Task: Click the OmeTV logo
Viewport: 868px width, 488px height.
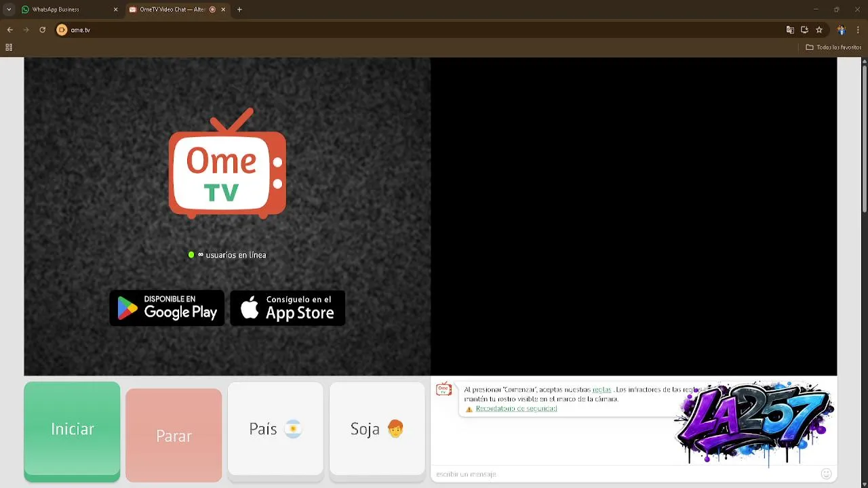Action: pyautogui.click(x=227, y=163)
